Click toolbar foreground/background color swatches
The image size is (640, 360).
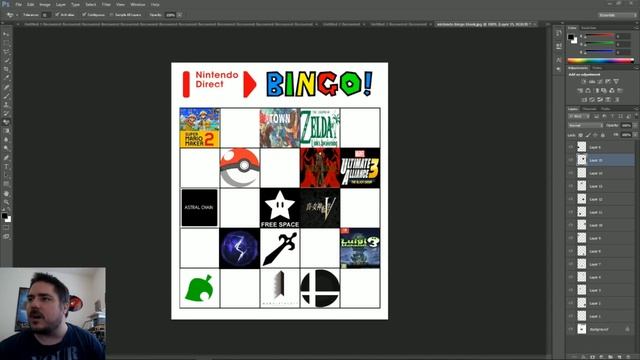[6, 217]
